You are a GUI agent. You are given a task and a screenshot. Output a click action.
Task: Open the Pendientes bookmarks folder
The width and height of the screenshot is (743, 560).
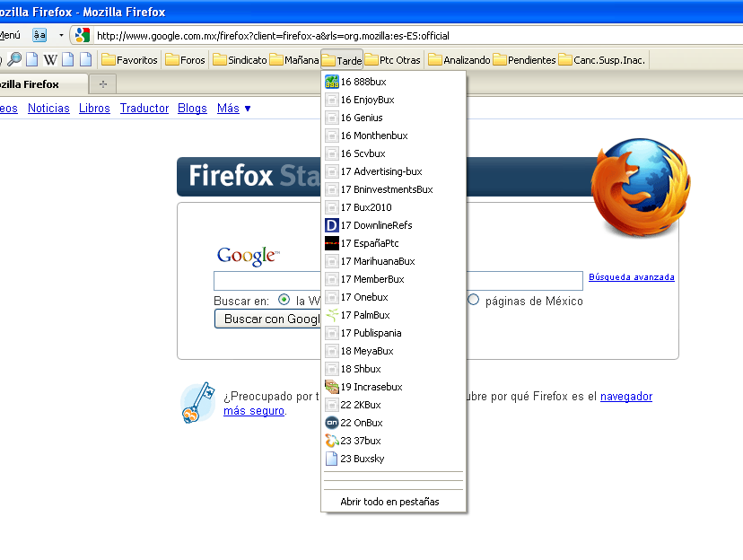525,60
